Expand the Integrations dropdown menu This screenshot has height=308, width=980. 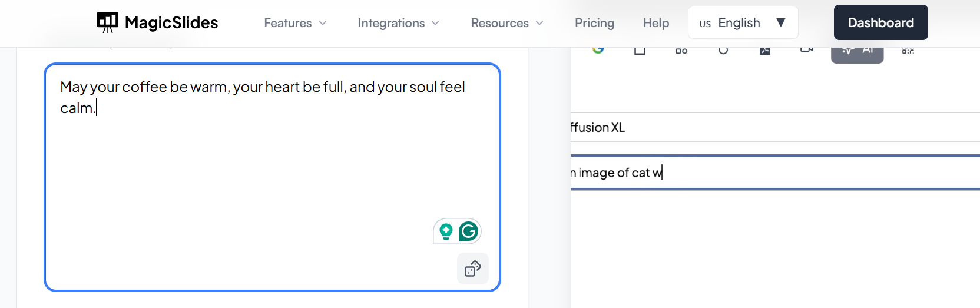click(x=398, y=23)
